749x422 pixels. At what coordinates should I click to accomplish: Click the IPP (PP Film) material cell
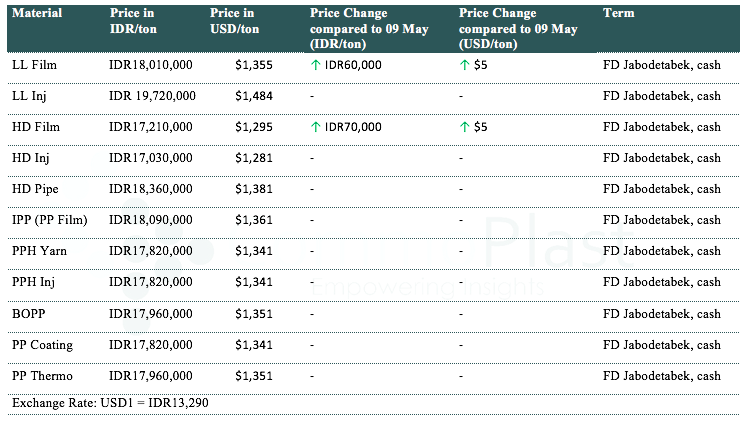(50, 220)
